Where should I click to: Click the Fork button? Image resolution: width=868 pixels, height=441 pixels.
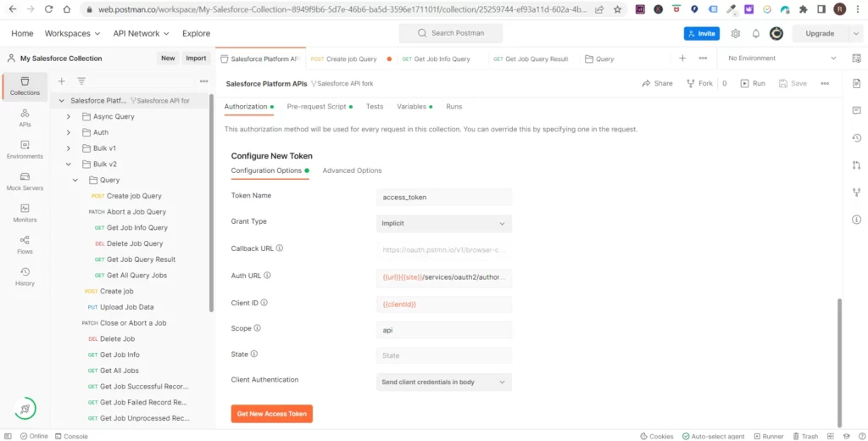(x=699, y=84)
